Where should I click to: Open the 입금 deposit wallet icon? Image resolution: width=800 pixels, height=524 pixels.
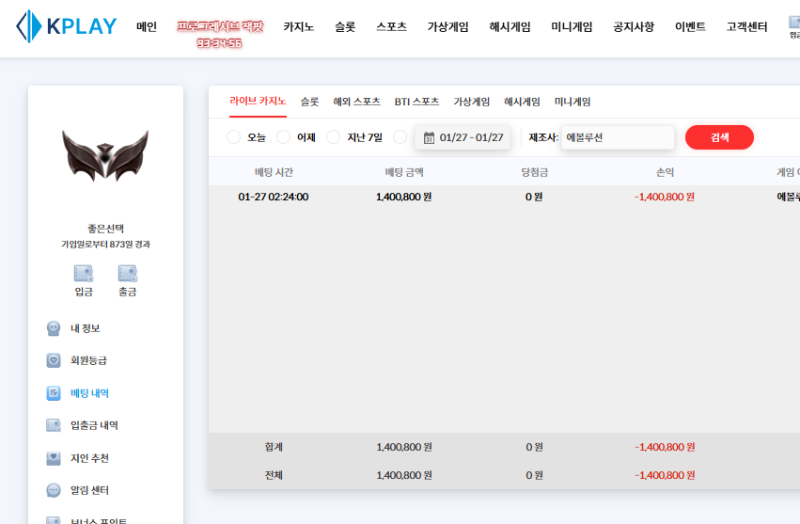(x=83, y=273)
